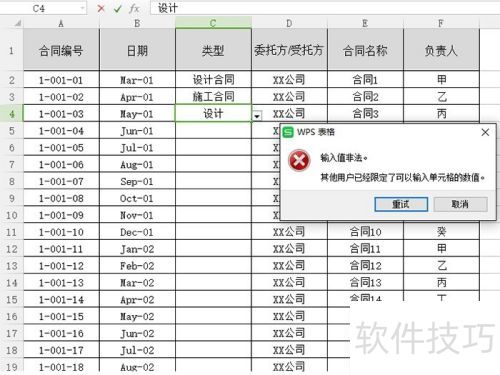Screen dimensions: 500x375
Task: Select row 19 header
Action: coord(11,367)
